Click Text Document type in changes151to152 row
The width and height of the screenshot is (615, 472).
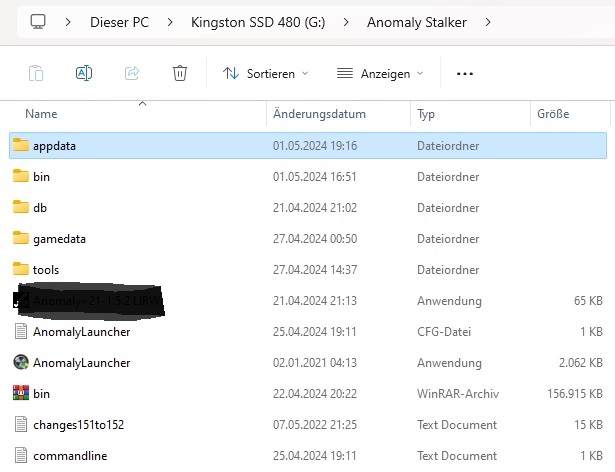tap(457, 425)
